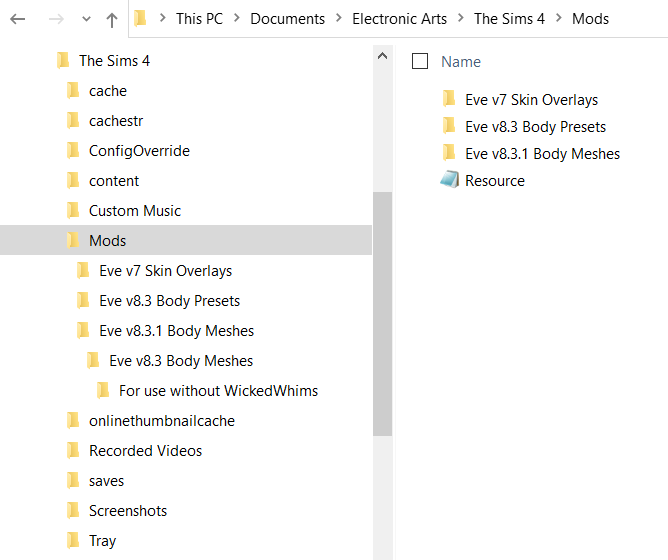Click the Recorded Videos folder icon
Image resolution: width=668 pixels, height=560 pixels.
(x=73, y=450)
